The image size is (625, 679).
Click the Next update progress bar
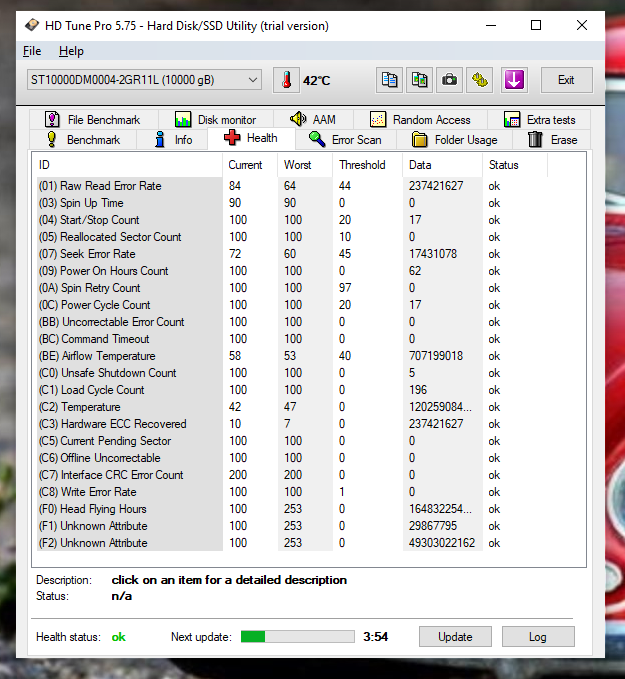pyautogui.click(x=298, y=637)
